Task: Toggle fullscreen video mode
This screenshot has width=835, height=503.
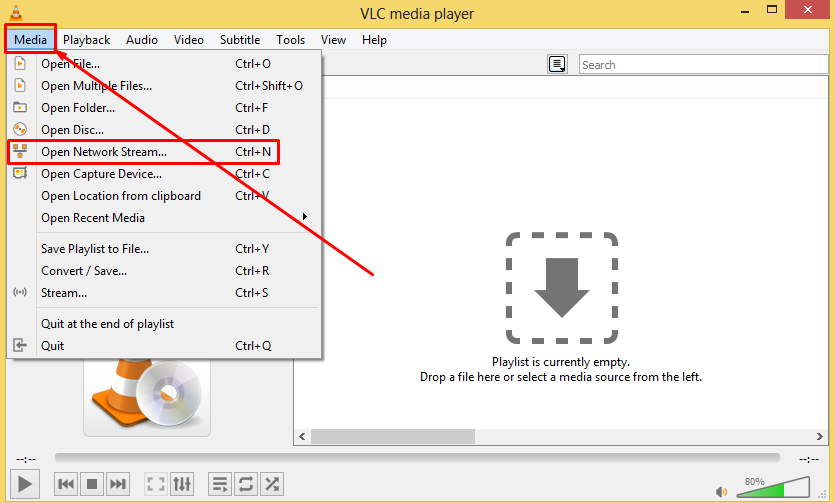Action: (155, 484)
